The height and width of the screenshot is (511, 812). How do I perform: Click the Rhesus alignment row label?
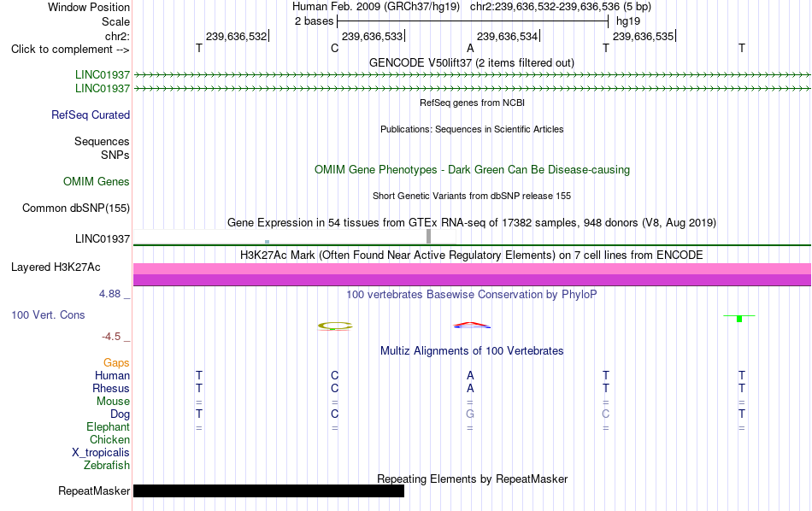tap(111, 388)
